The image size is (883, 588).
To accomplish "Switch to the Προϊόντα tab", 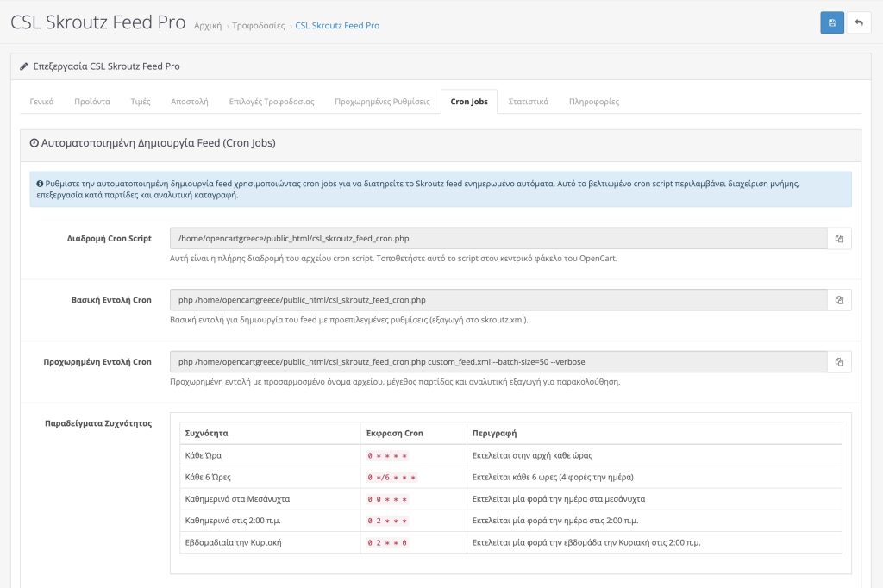I will coord(92,102).
